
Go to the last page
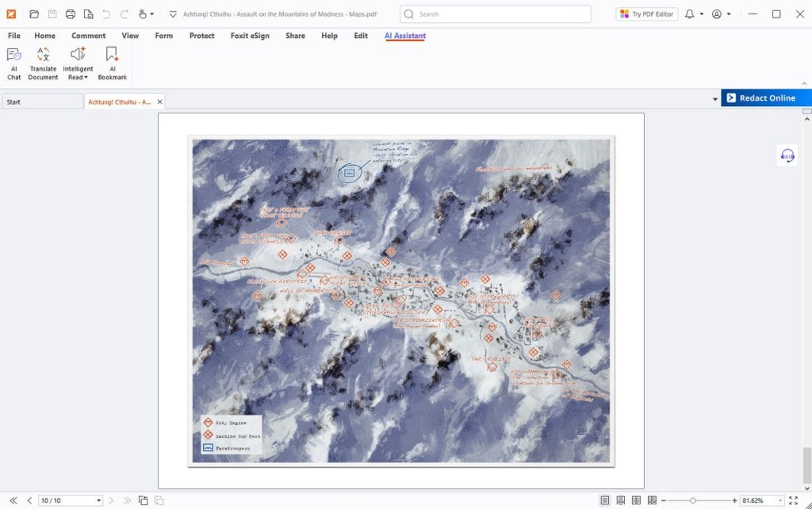pyautogui.click(x=127, y=500)
